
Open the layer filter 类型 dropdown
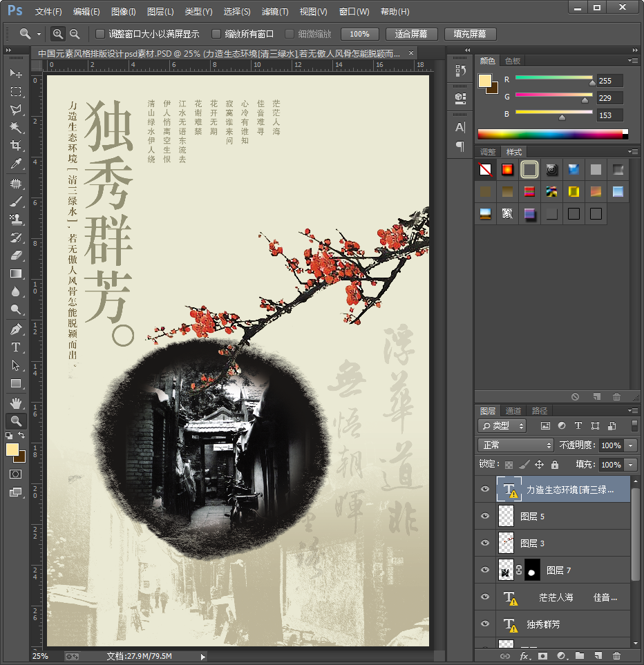click(x=502, y=425)
